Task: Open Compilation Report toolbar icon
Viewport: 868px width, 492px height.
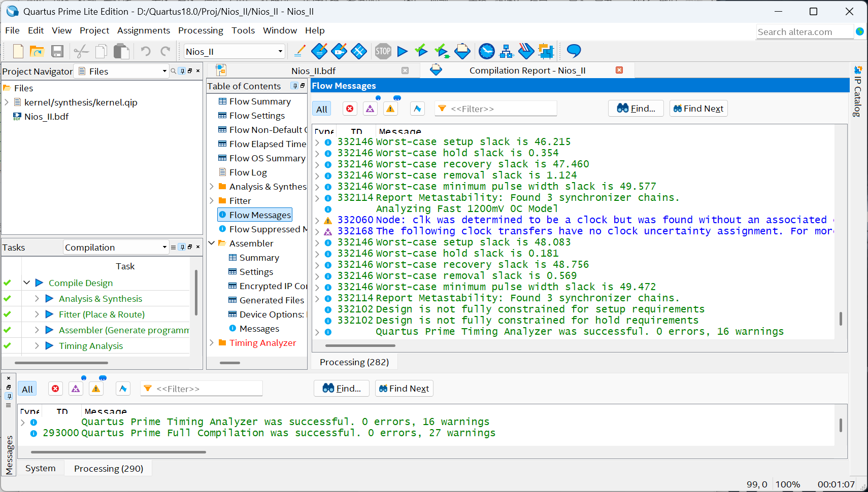Action: [x=462, y=51]
